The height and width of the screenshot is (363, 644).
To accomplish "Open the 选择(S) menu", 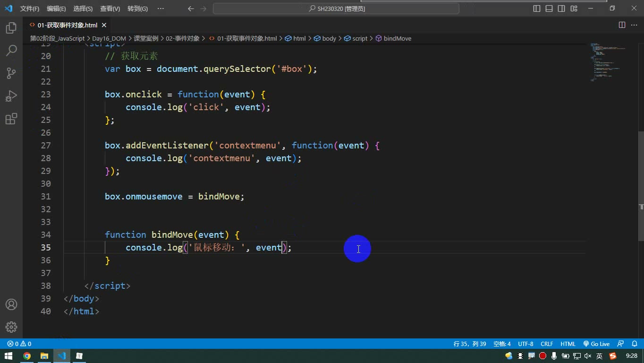I will coord(83,9).
